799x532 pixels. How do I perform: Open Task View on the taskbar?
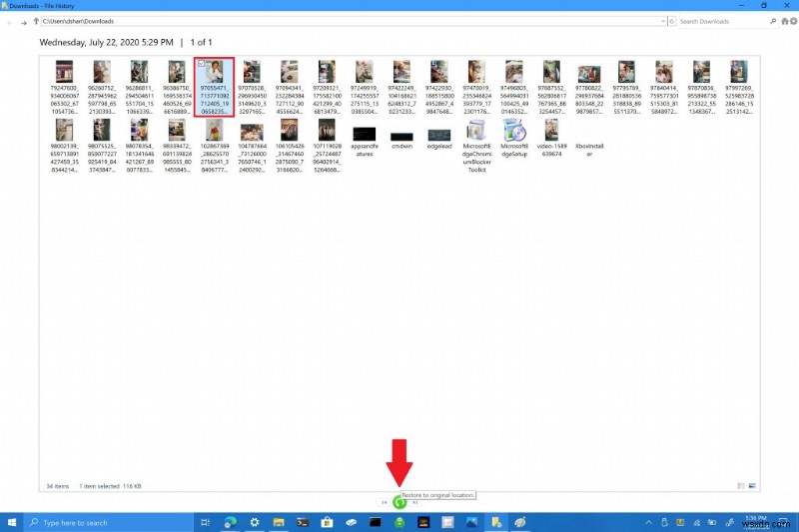pyautogui.click(x=206, y=522)
